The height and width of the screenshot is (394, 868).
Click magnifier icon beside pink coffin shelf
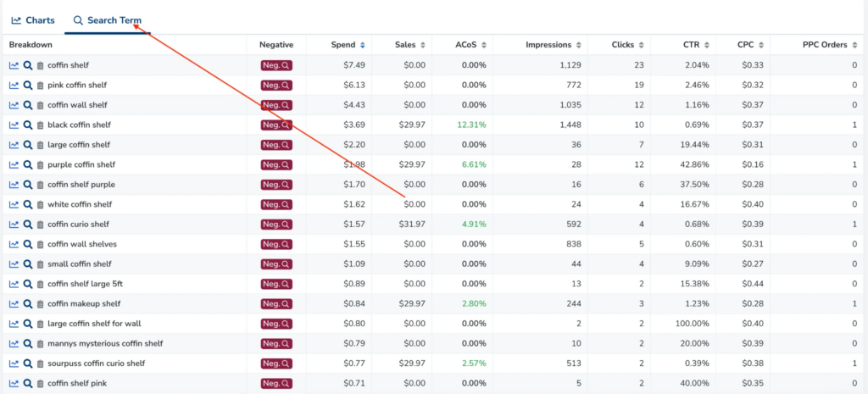tap(28, 86)
